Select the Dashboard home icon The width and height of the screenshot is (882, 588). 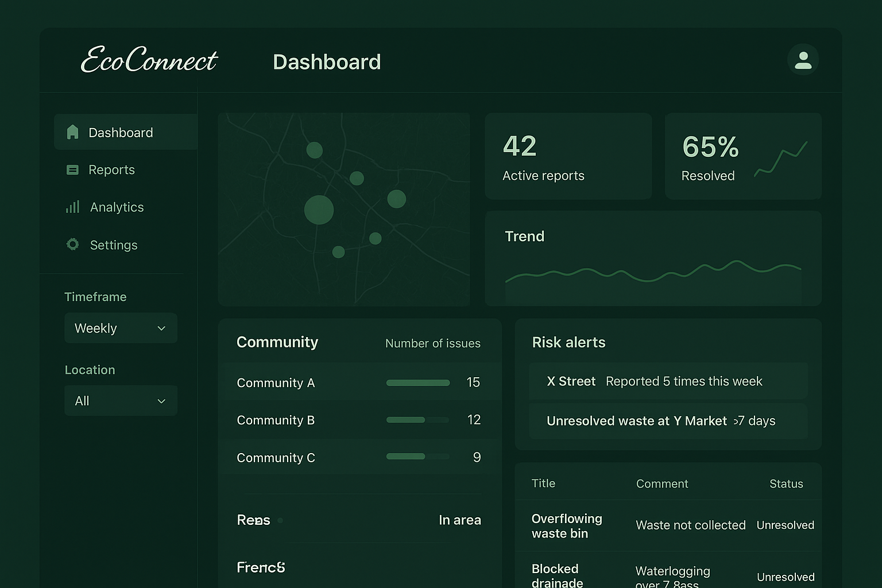pos(72,132)
